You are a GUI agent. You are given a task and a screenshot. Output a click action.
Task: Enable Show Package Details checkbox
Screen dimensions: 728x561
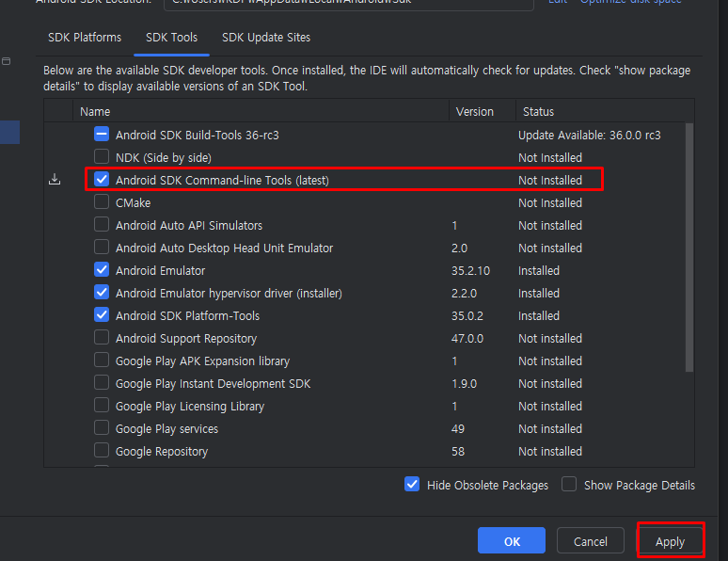[569, 485]
